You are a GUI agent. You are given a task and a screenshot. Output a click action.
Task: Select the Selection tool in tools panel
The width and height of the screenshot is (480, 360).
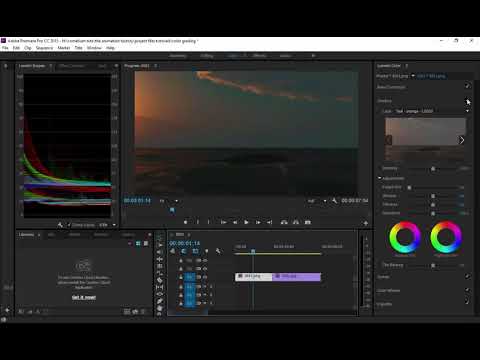(160, 238)
